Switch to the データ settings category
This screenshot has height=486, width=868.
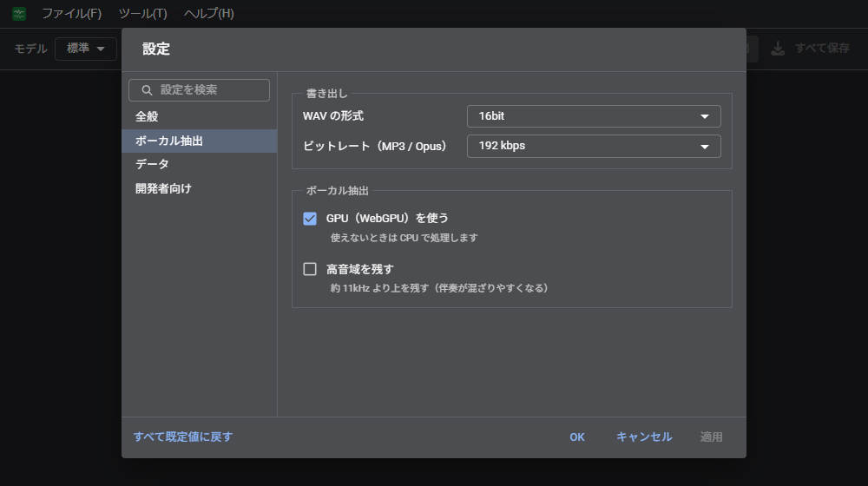coord(200,164)
